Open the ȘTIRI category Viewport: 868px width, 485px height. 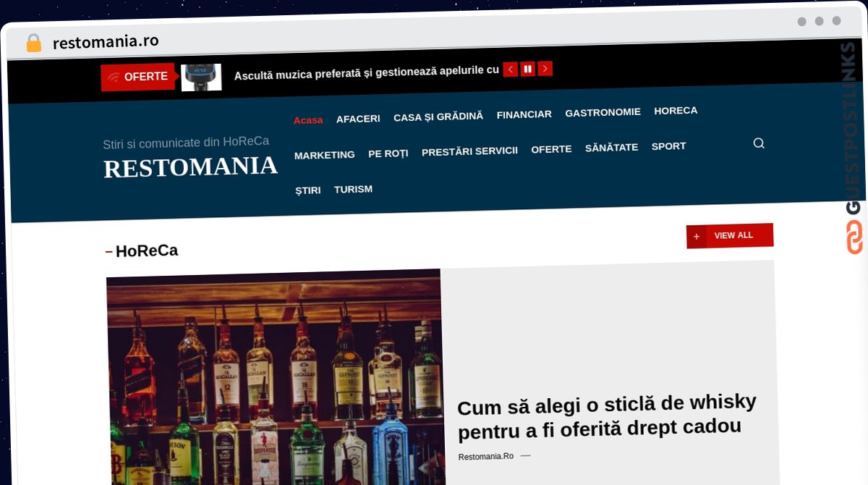(x=308, y=190)
